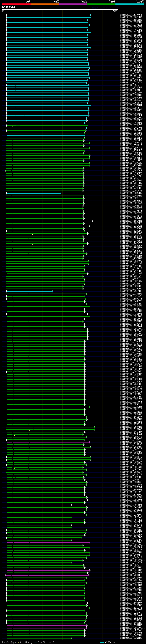Select label UniRef100_B8HVK1

coord(131,201)
